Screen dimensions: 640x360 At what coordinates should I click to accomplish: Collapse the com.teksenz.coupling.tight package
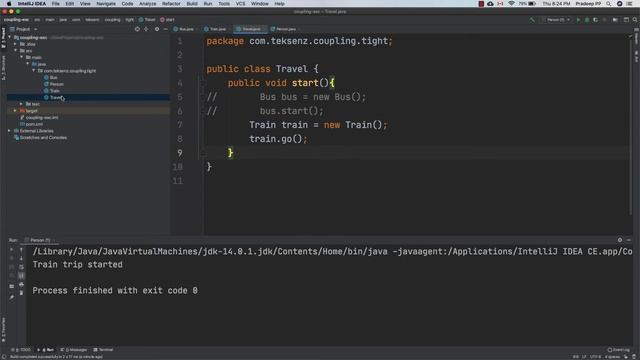coord(33,71)
